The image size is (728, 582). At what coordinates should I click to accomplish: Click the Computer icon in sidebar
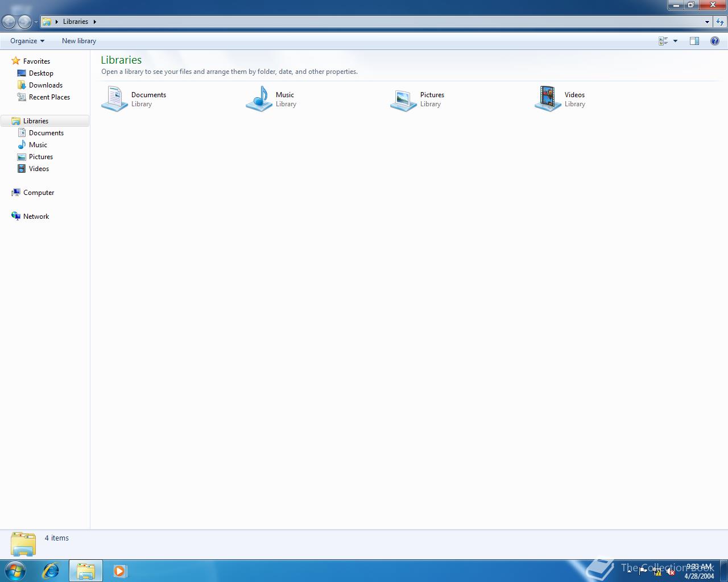point(16,192)
